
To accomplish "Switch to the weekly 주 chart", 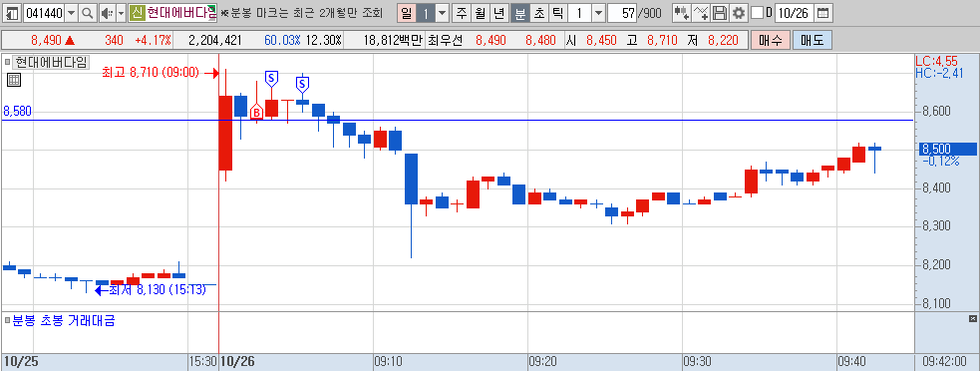I will coord(462,13).
